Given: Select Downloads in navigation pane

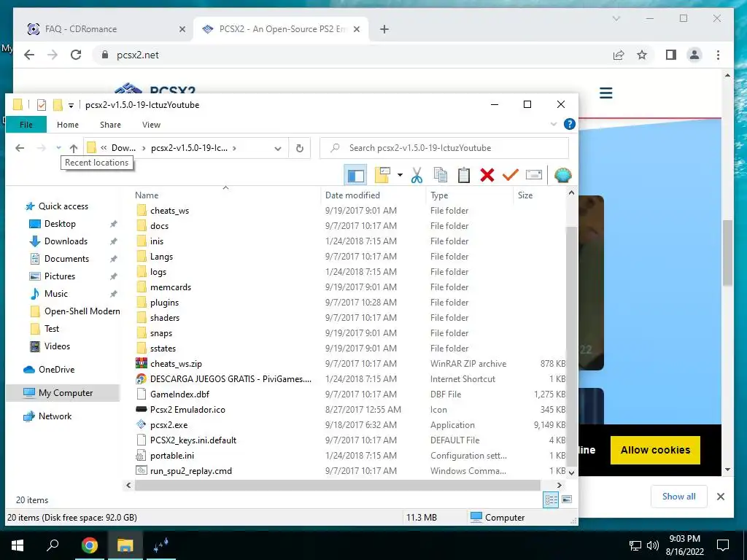Looking at the screenshot, I should point(66,241).
